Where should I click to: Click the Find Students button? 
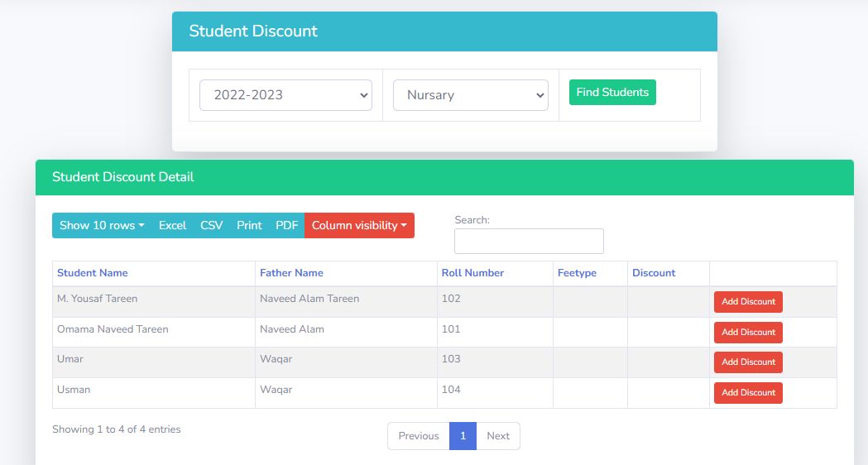[x=612, y=93]
